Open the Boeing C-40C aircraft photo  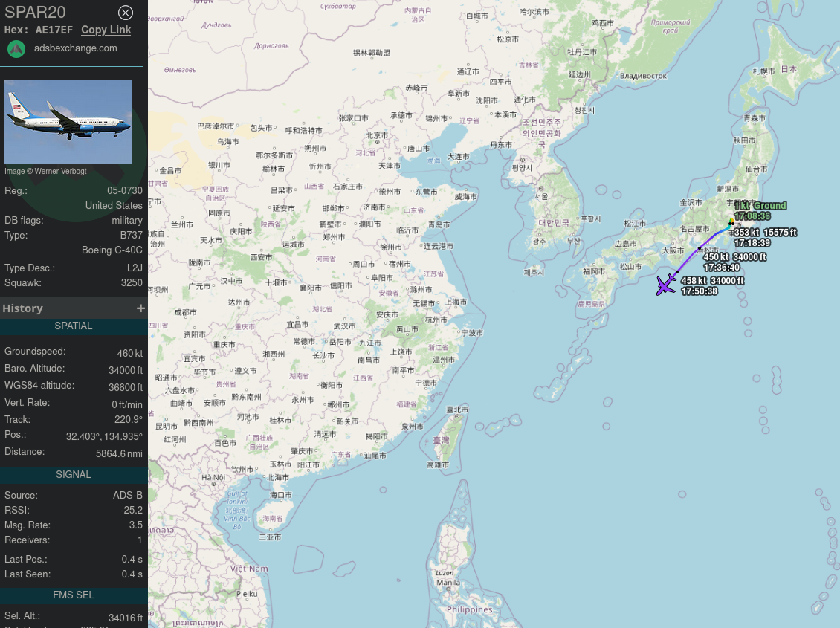click(x=68, y=122)
